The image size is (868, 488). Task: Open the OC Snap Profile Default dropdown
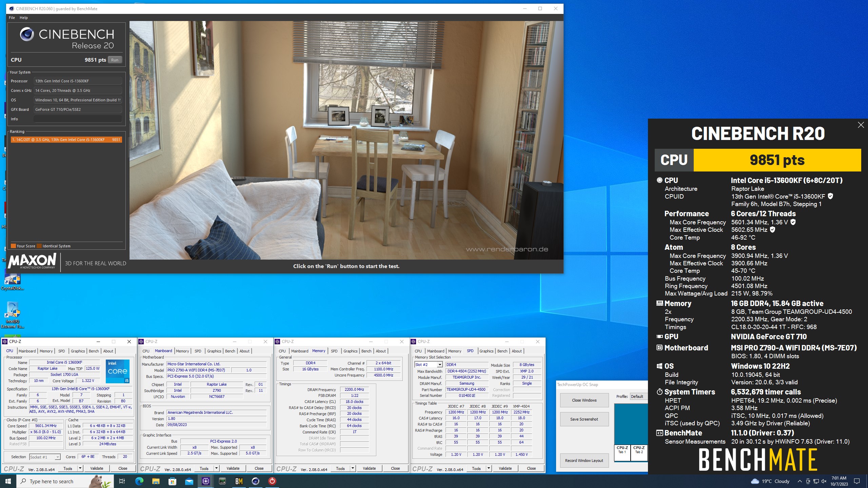(639, 396)
